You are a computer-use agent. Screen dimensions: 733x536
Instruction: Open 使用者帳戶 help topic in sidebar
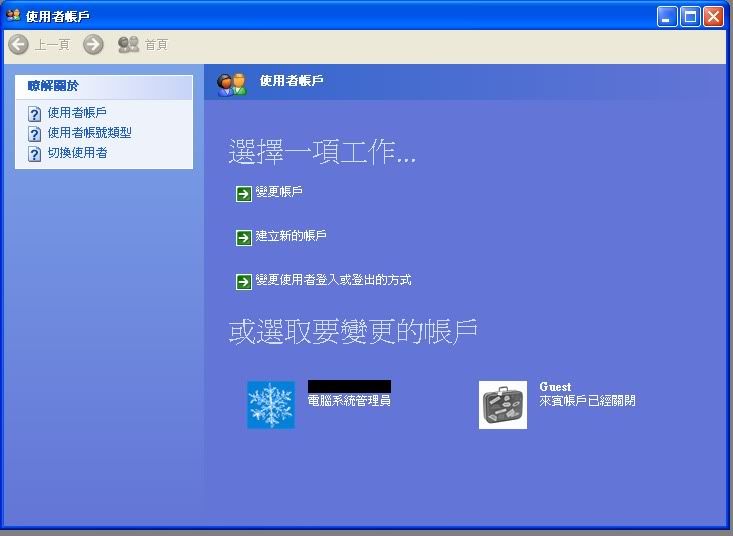(77, 113)
